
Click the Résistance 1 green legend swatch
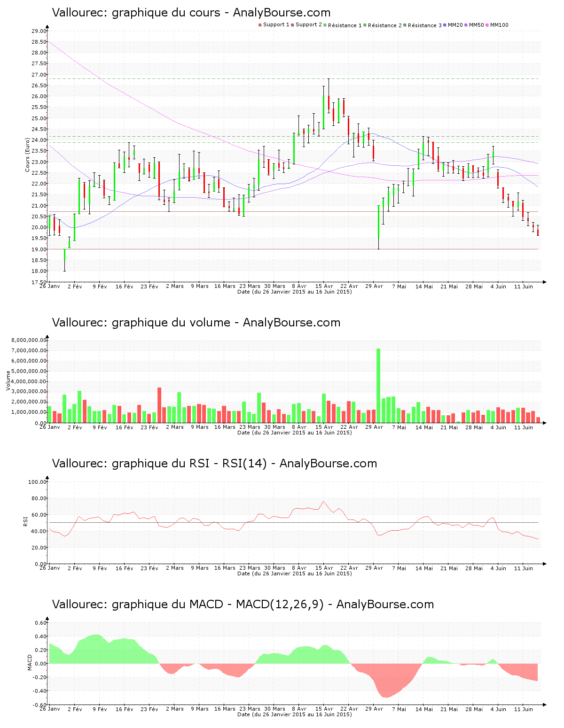coord(325,25)
